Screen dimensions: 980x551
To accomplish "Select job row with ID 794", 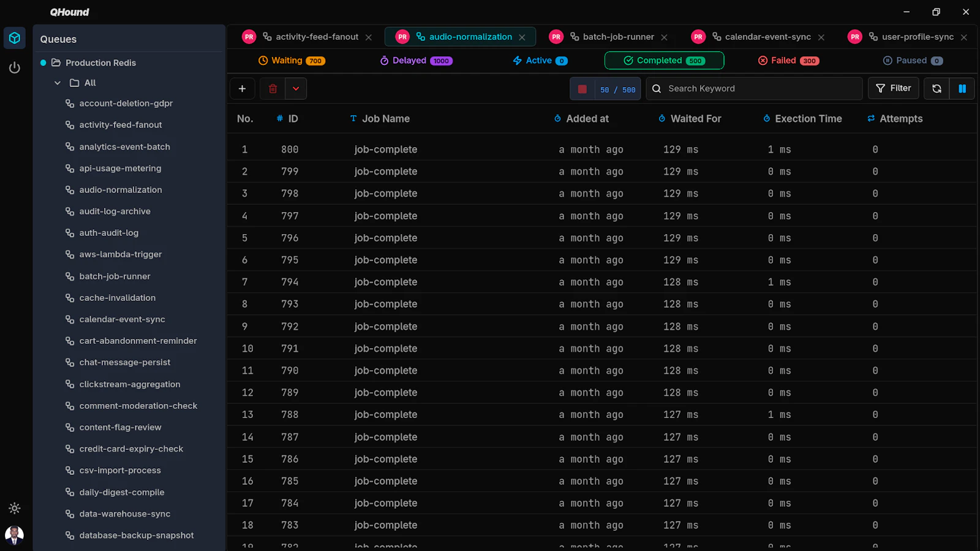I will click(x=602, y=282).
